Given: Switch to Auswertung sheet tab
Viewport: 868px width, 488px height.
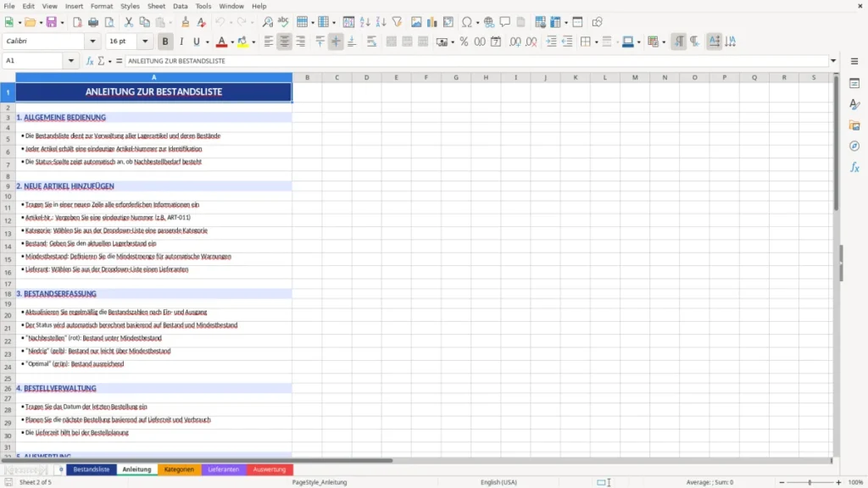Looking at the screenshot, I should pyautogui.click(x=270, y=469).
